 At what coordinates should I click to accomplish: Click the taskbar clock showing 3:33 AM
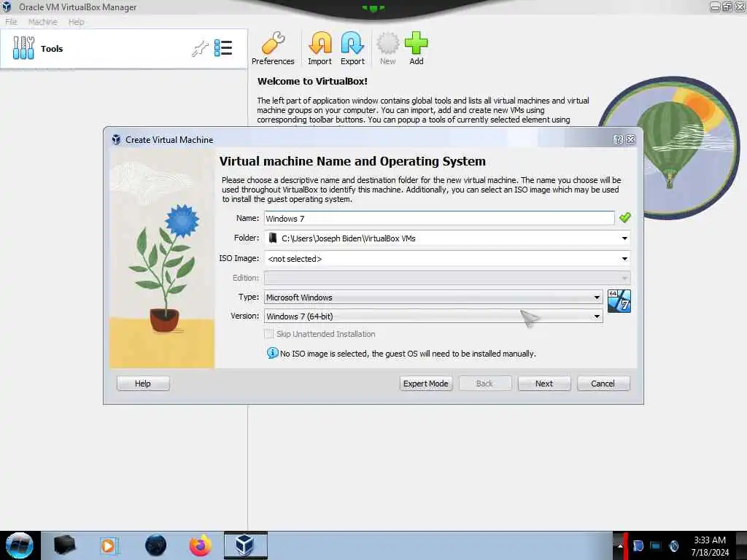[709, 545]
